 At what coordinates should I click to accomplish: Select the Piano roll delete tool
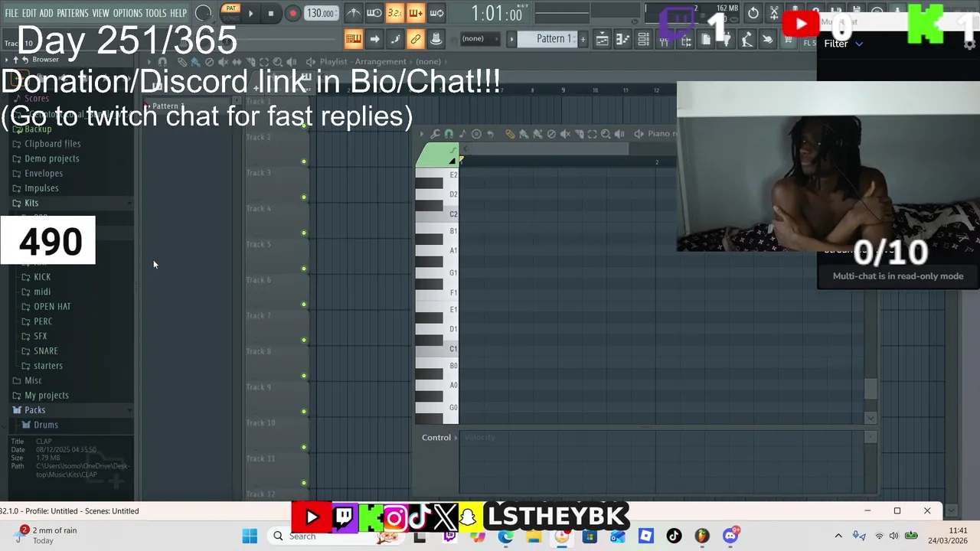coord(551,134)
